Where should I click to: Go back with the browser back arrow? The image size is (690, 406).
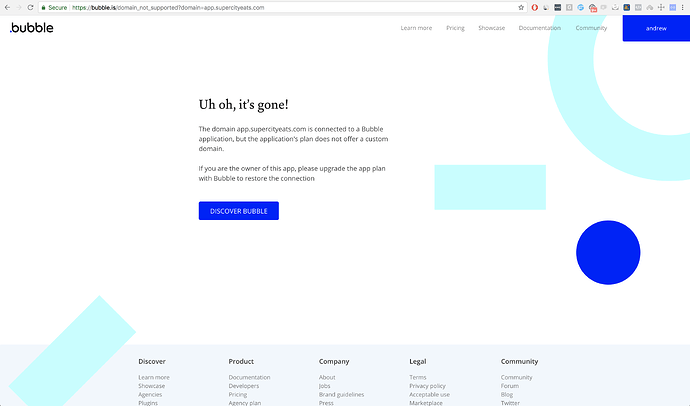[x=7, y=7]
